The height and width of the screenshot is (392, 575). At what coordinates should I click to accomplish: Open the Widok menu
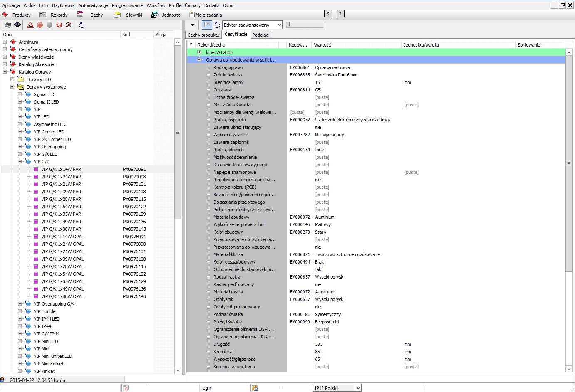[x=30, y=5]
